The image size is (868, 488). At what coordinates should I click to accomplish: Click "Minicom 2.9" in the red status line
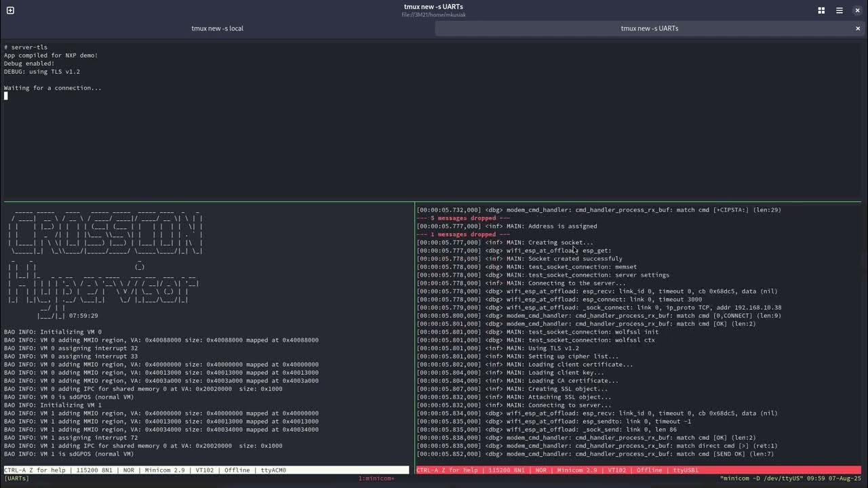coord(577,470)
